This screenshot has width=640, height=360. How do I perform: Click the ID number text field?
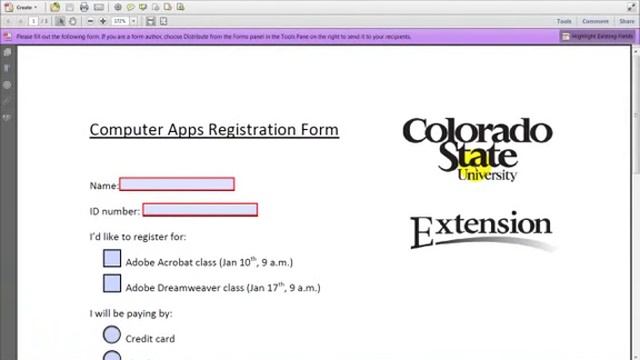coord(200,210)
